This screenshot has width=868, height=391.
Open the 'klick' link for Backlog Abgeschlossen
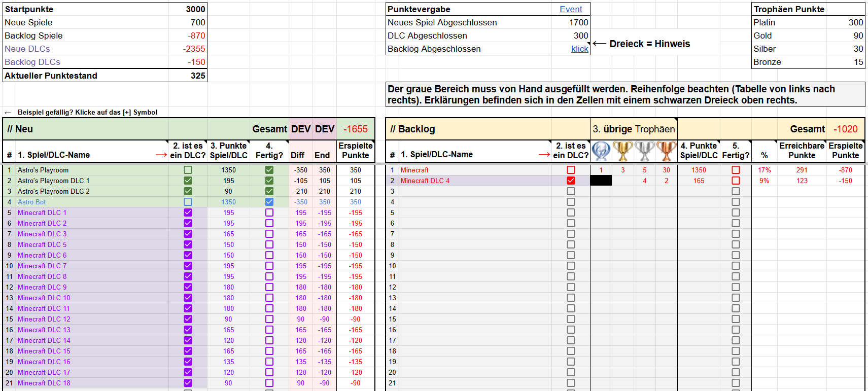(x=579, y=49)
